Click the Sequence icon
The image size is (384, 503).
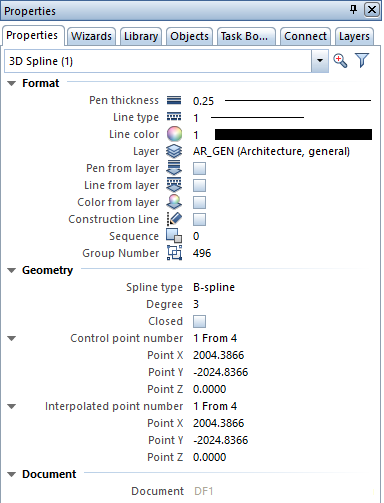click(174, 236)
